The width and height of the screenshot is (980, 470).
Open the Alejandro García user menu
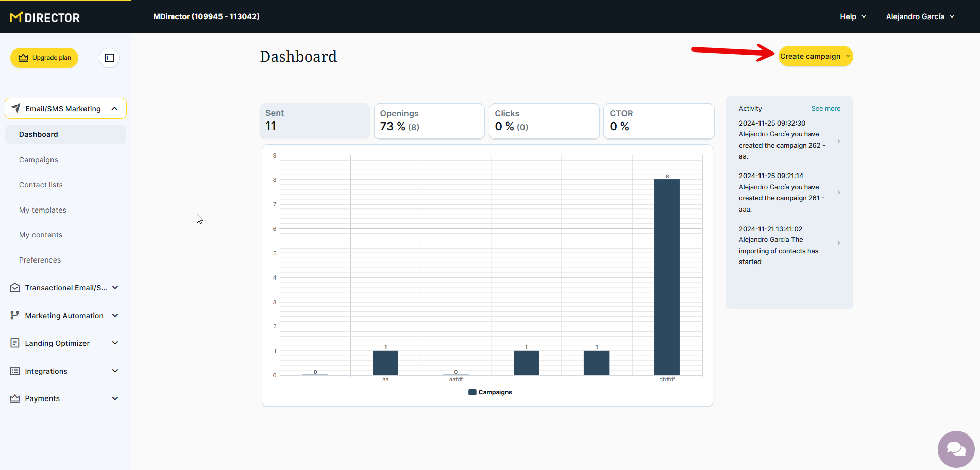tap(920, 16)
